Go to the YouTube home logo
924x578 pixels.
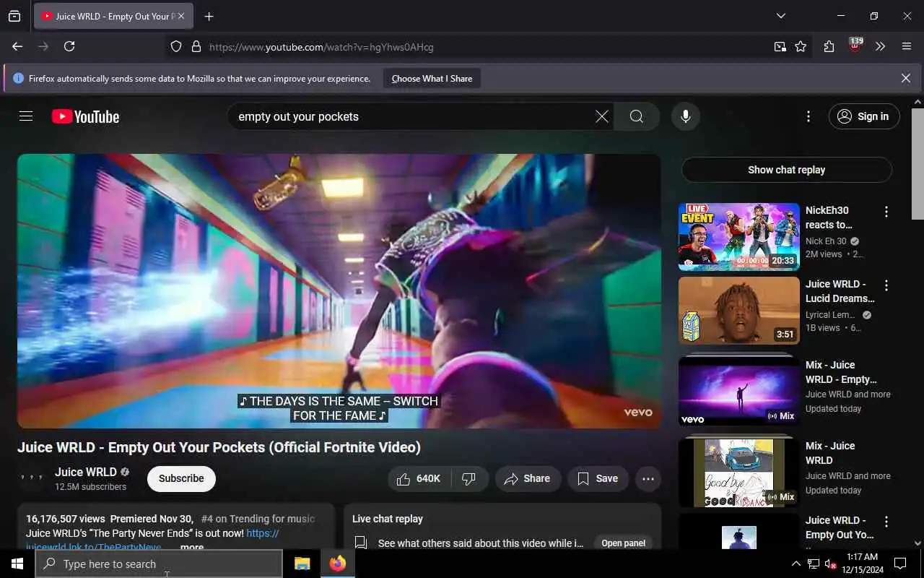(85, 116)
